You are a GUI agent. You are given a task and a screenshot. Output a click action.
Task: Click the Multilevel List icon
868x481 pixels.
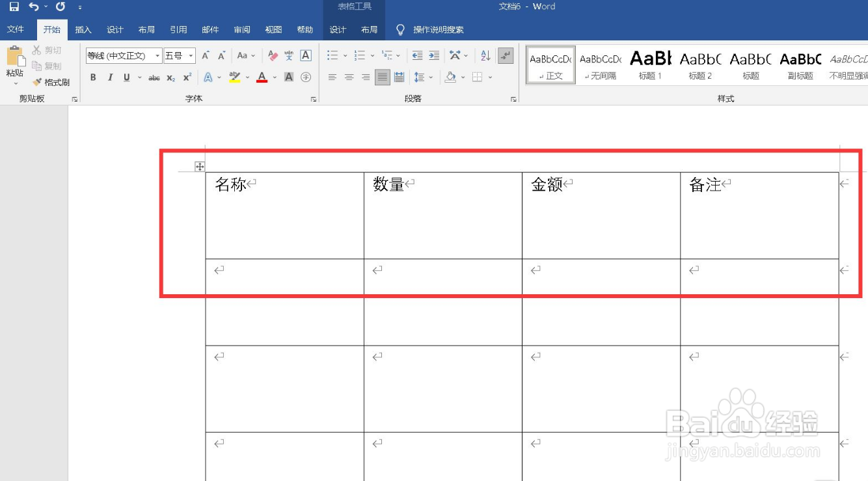(x=387, y=56)
